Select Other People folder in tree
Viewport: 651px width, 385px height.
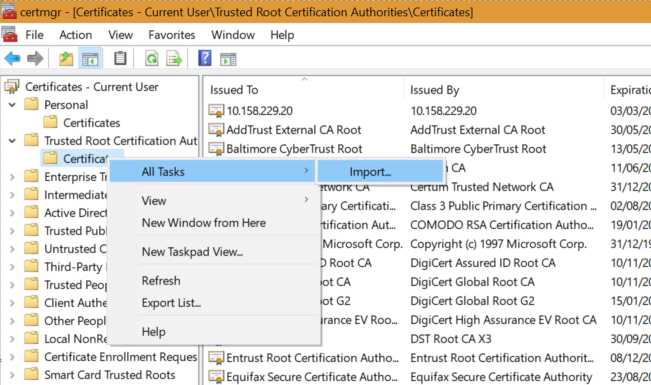coord(75,321)
